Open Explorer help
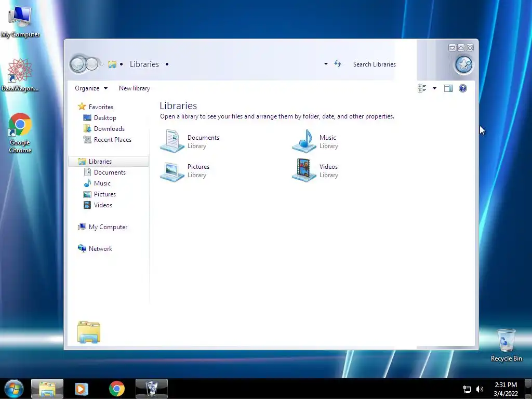This screenshot has height=399, width=532. 462,88
